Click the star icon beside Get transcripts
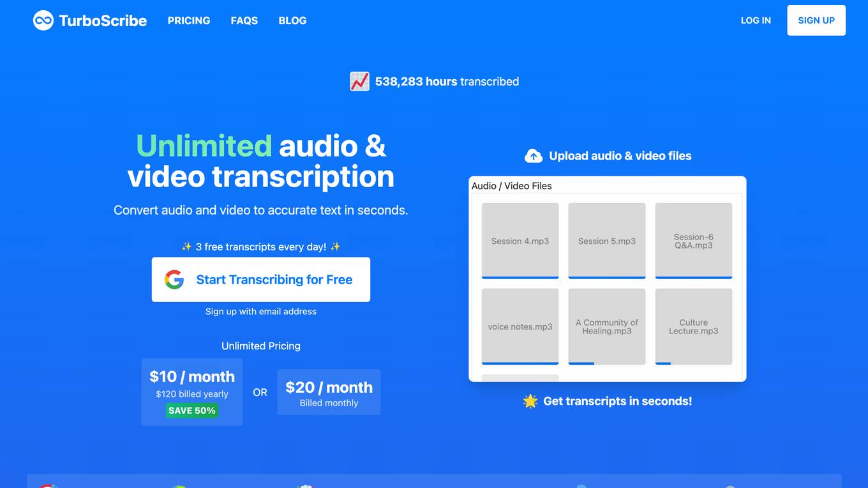This screenshot has width=868, height=488. point(530,401)
